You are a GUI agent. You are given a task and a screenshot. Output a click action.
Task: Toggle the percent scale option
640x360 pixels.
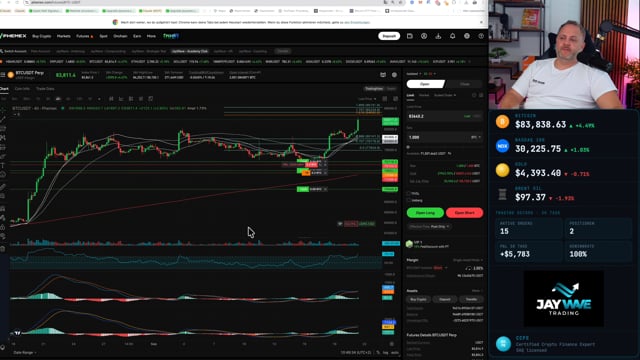378,352
